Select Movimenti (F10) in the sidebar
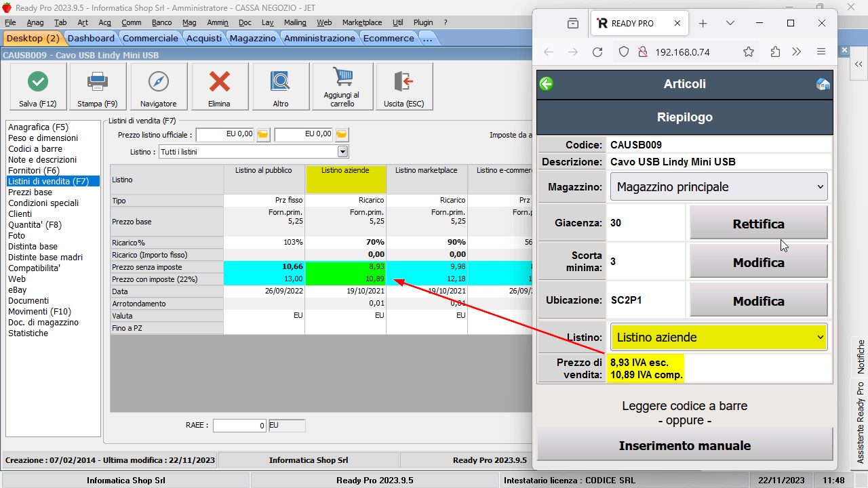The width and height of the screenshot is (868, 488). pos(39,311)
